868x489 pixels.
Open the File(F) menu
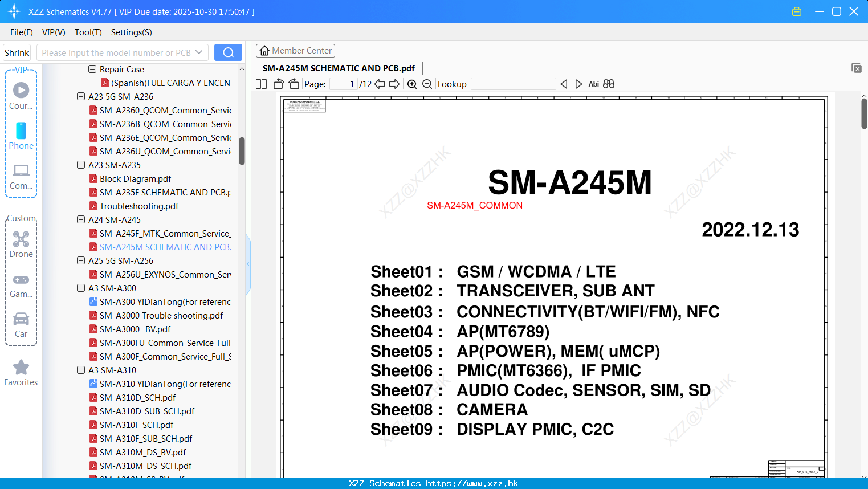(22, 32)
